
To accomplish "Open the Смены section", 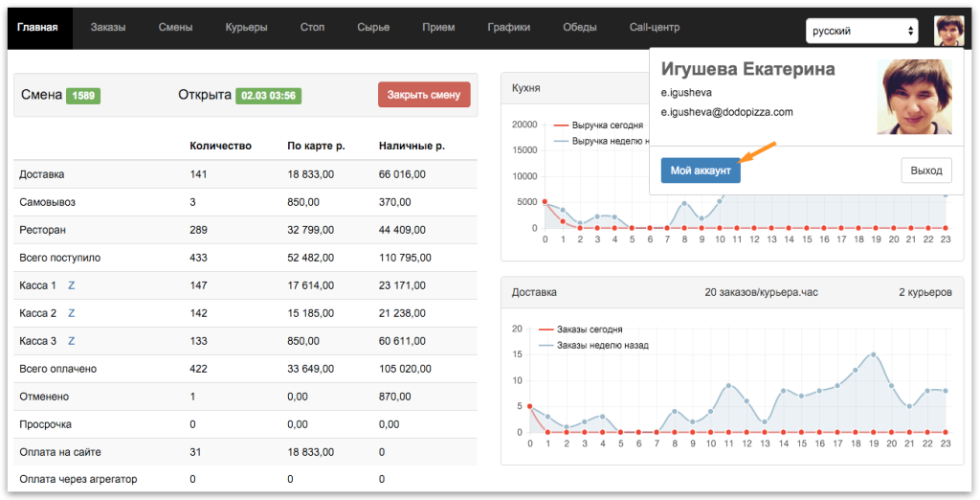I will 175,28.
